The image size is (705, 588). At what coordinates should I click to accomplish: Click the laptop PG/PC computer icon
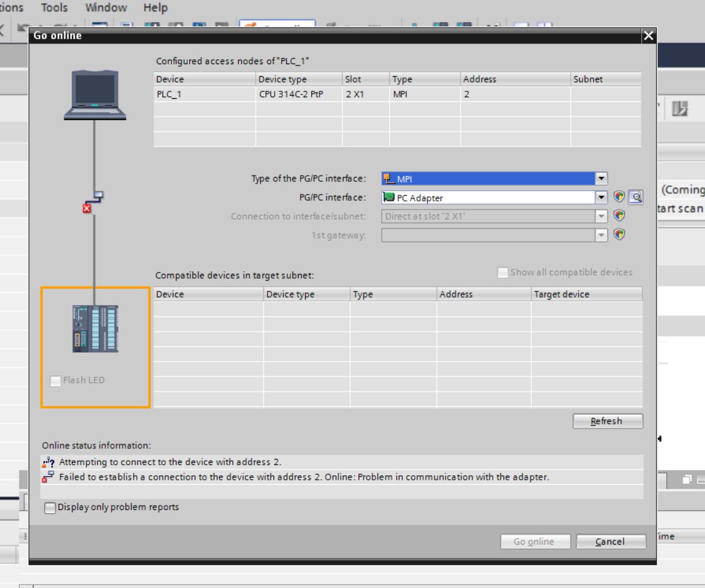(x=95, y=95)
